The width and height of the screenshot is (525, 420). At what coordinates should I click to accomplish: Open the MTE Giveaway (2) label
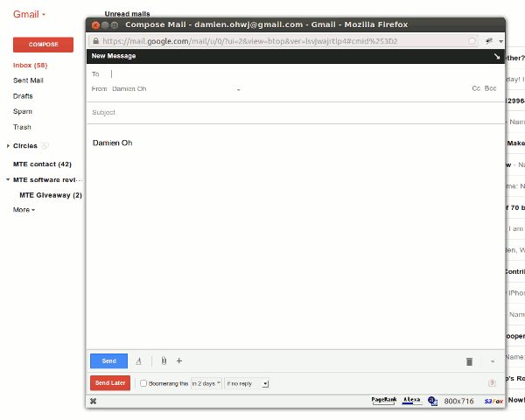(x=51, y=195)
